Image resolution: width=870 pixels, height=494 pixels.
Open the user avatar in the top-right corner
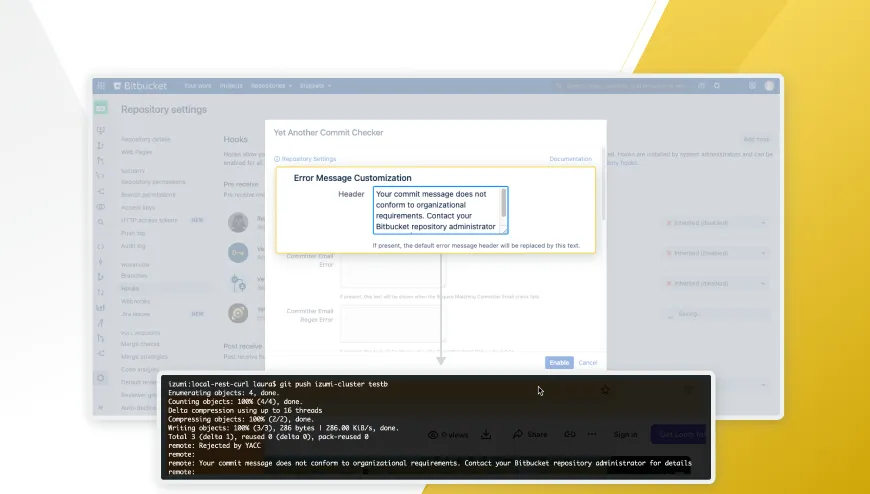pyautogui.click(x=769, y=86)
